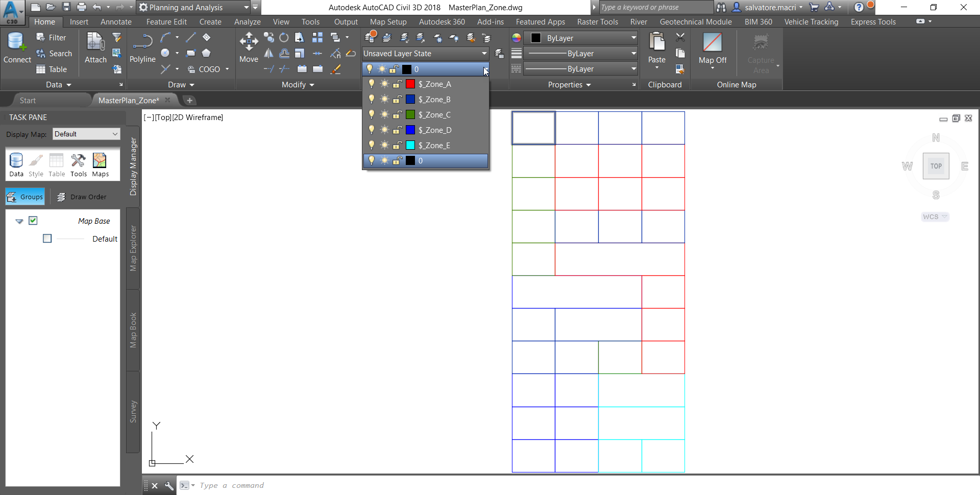Switch to the Annotate ribbon tab

[x=116, y=22]
